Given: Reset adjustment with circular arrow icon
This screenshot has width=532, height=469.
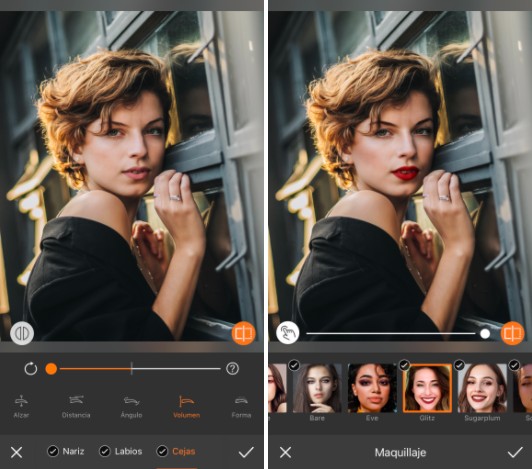Looking at the screenshot, I should click(31, 369).
